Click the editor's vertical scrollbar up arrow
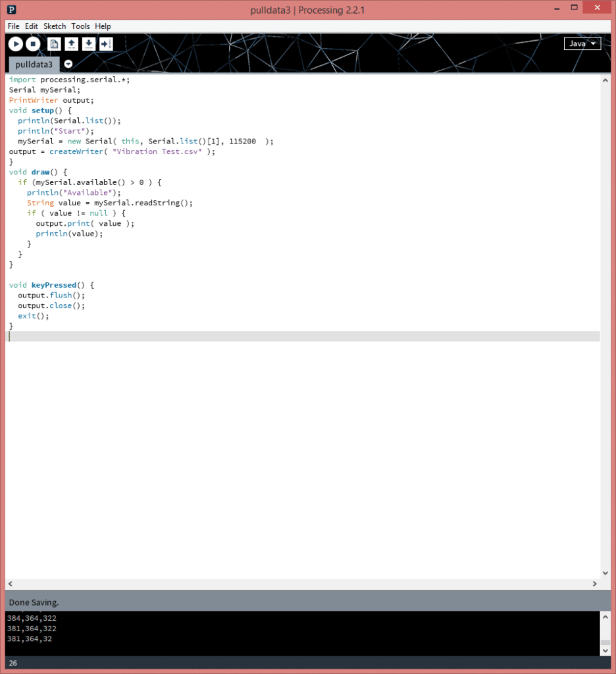The width and height of the screenshot is (616, 674). tap(605, 80)
